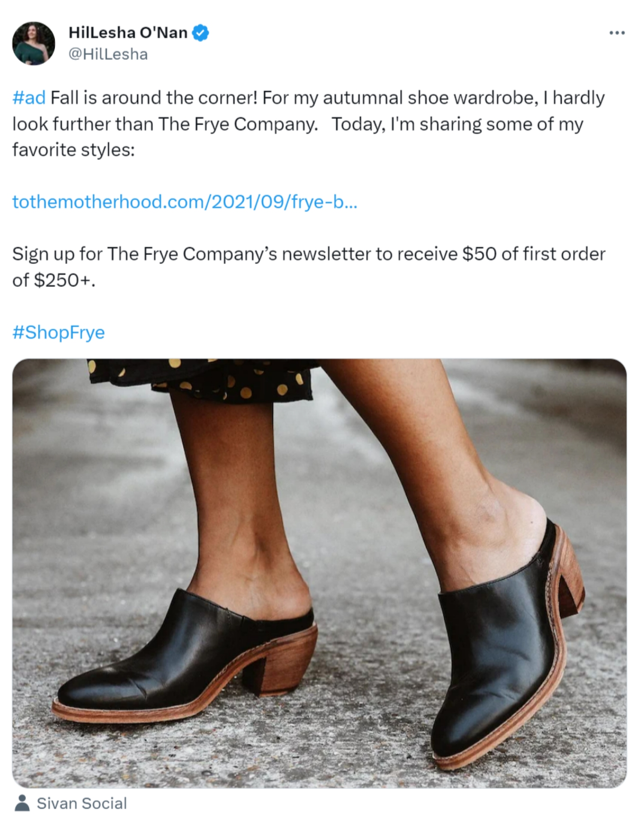This screenshot has height=821, width=644.
Task: View the tagged account Sivan Social
Action: click(82, 803)
